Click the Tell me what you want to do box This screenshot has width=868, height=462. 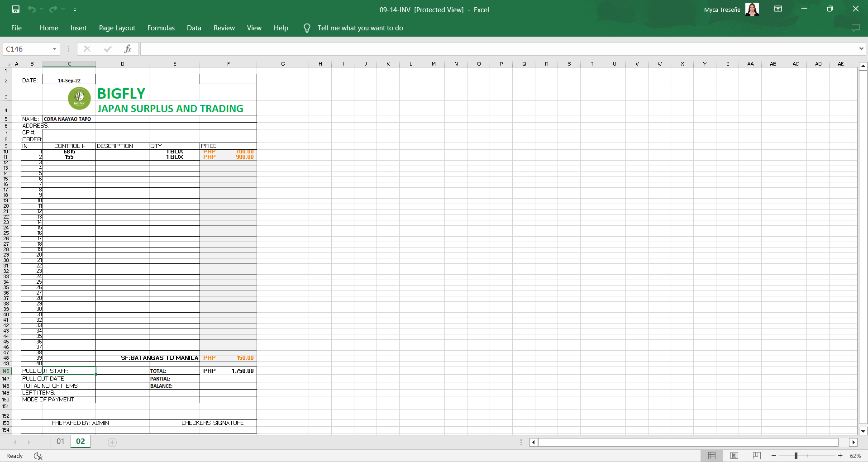click(x=360, y=28)
